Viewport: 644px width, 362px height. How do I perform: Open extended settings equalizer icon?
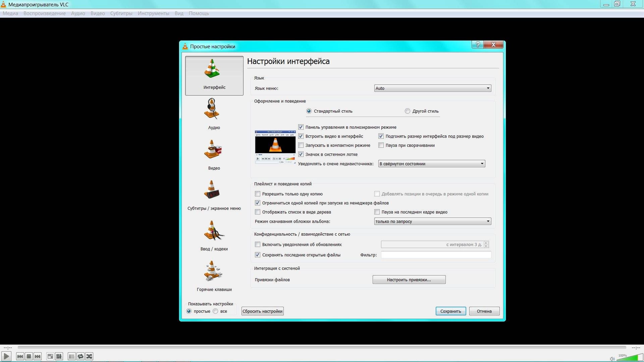click(x=59, y=356)
